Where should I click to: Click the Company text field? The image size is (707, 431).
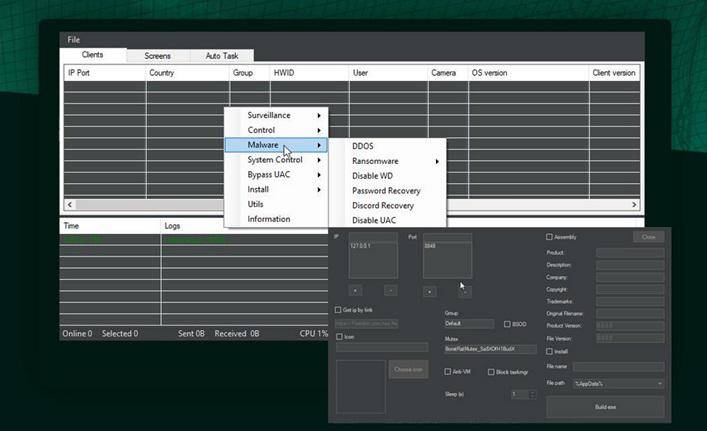(630, 277)
